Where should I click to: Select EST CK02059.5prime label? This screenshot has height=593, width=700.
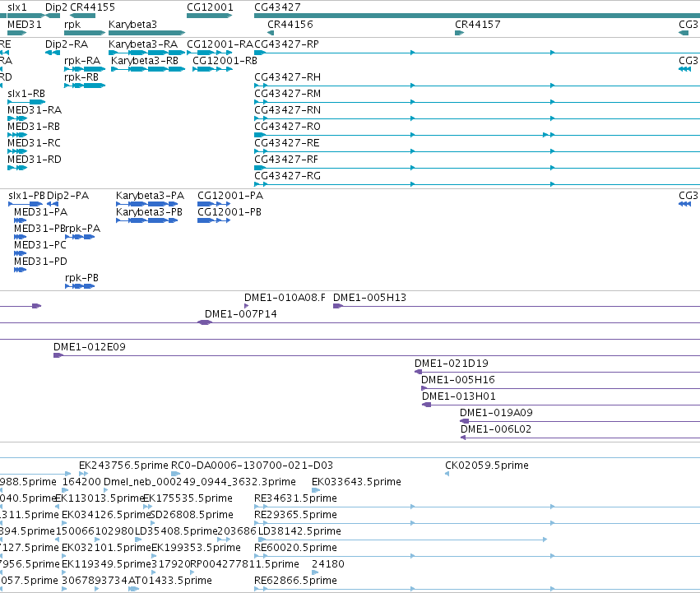pos(487,466)
